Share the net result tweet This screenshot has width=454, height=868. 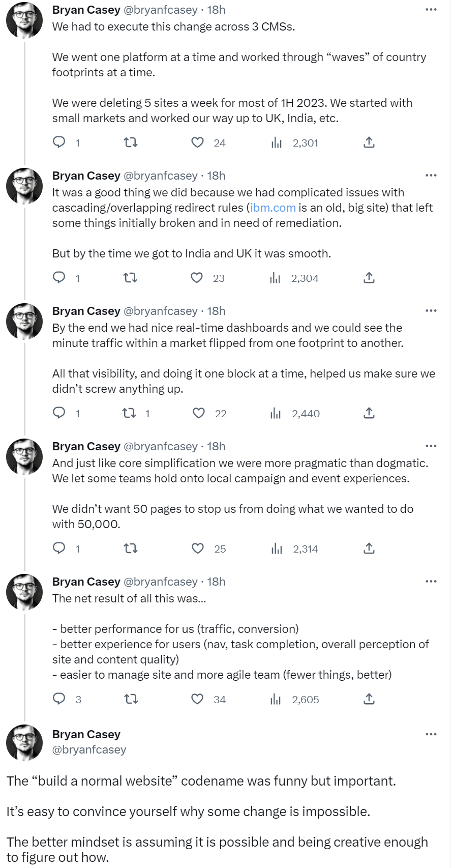(x=369, y=699)
